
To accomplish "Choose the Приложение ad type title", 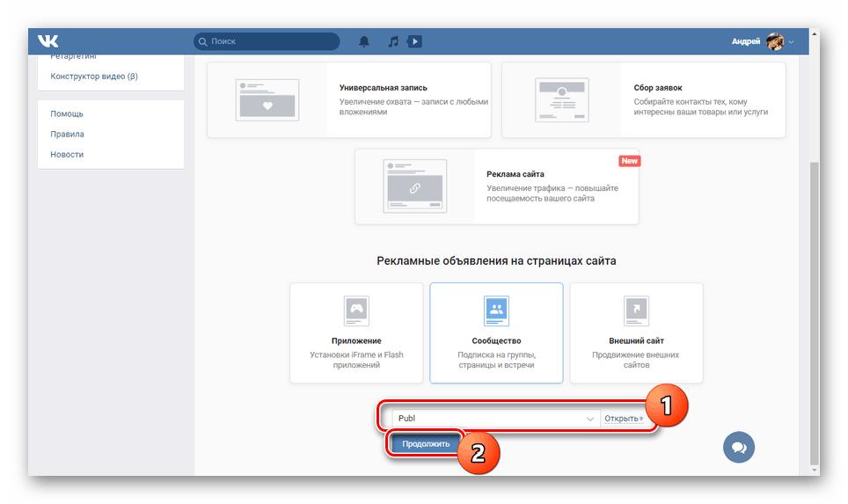I will tap(356, 340).
